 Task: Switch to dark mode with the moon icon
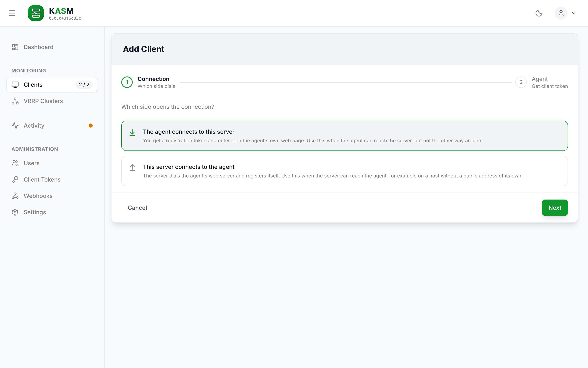[x=539, y=13]
